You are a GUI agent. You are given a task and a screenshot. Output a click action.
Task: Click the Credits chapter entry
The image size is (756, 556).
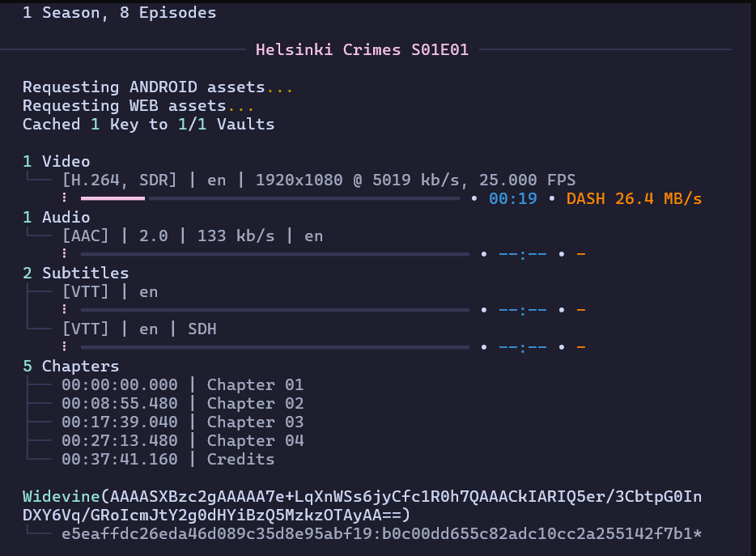point(168,459)
